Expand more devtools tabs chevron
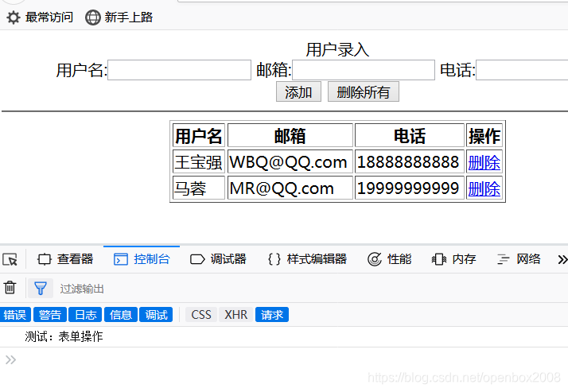 pyautogui.click(x=562, y=259)
